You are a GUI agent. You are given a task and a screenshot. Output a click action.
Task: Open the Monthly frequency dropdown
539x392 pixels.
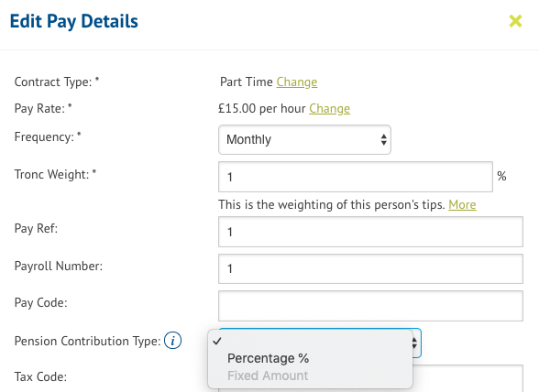coord(304,139)
